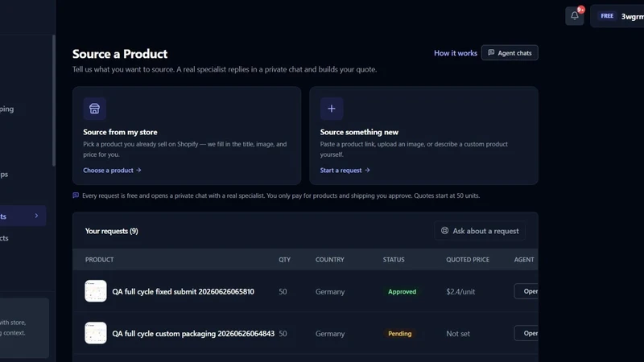Click the plus icon in Source something new
This screenshot has width=644, height=362.
pos(332,109)
